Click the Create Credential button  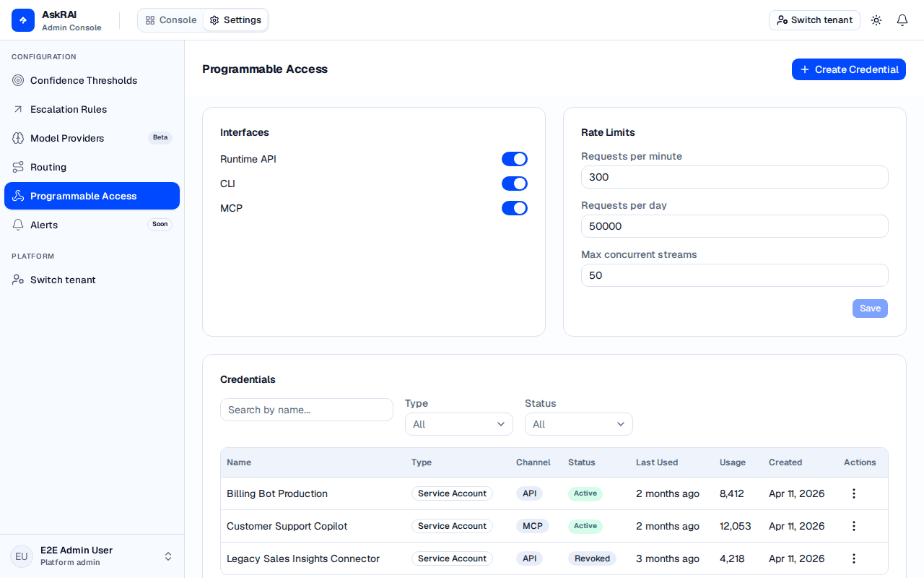[849, 69]
